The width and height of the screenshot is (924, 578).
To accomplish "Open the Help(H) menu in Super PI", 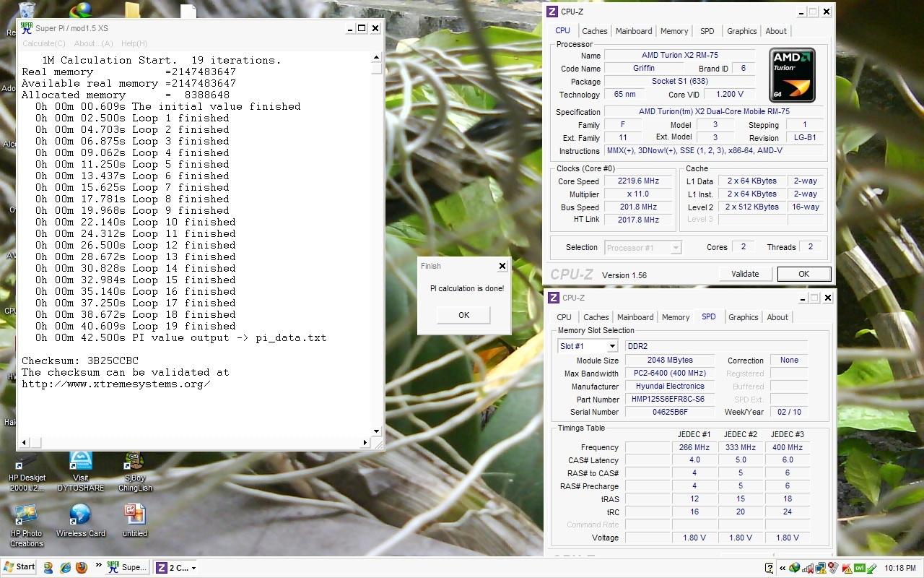I will [134, 44].
